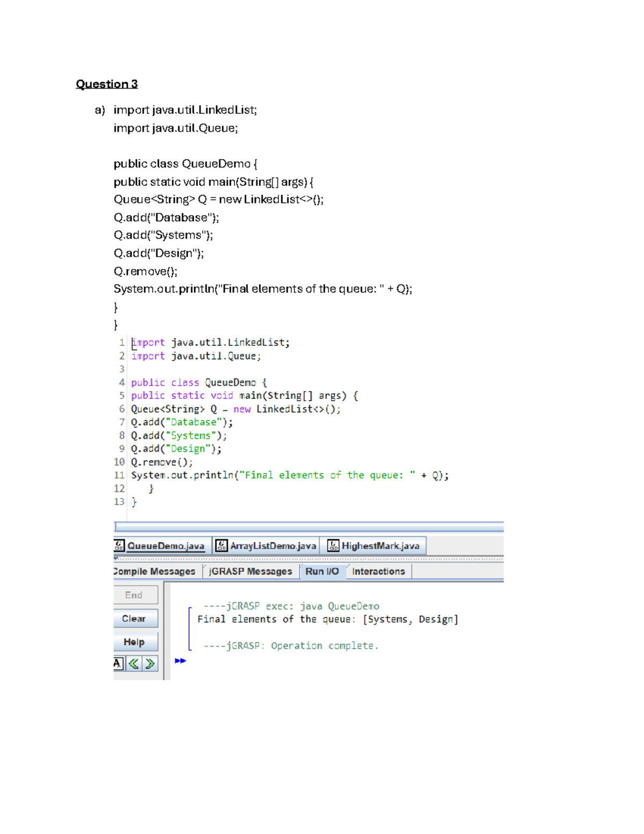Click the End button
This screenshot has height=834, width=644.
pos(136,594)
